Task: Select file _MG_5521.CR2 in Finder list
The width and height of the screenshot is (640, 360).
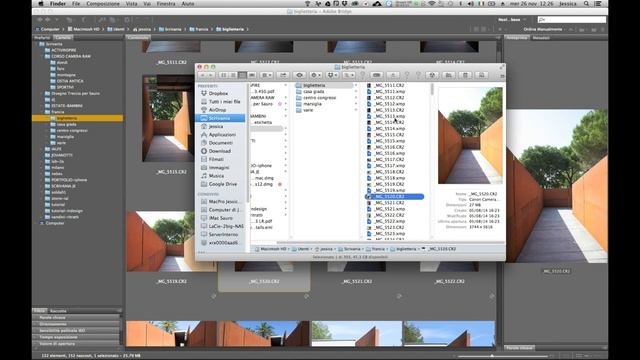Action: (x=389, y=203)
